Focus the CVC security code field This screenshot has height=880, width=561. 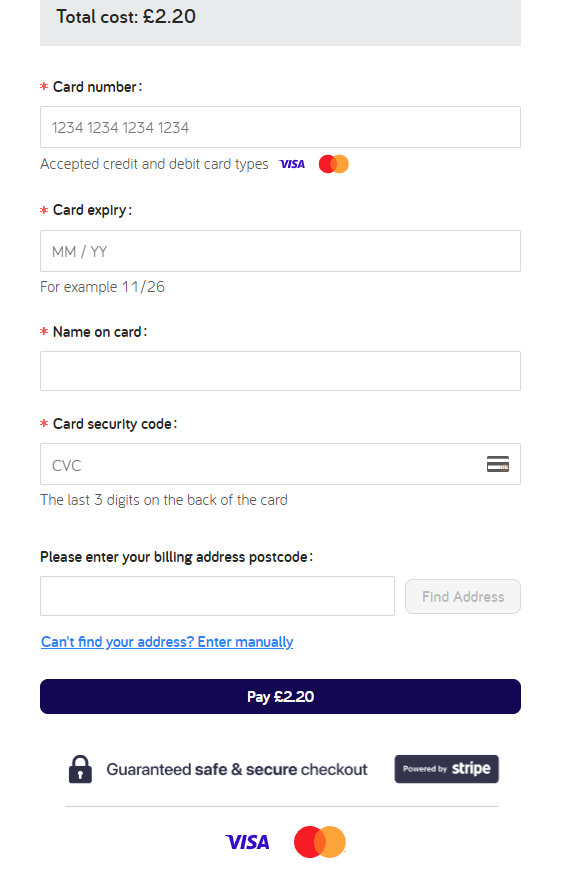click(280, 464)
